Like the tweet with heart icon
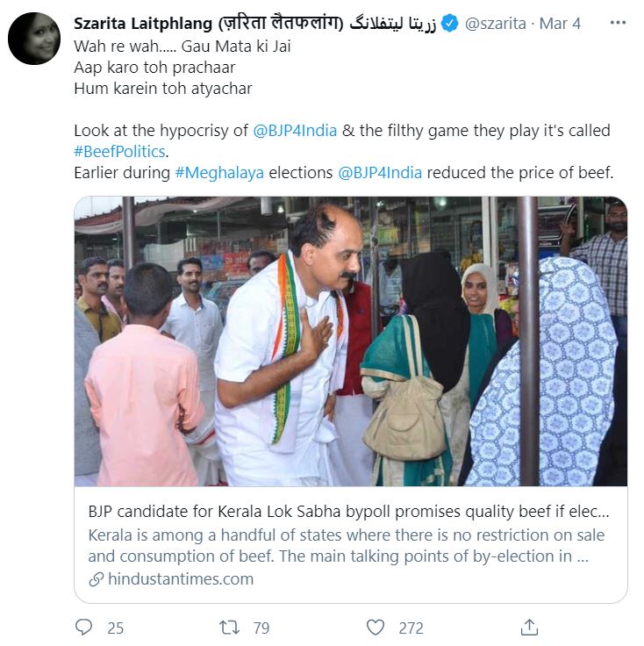 tap(376, 628)
